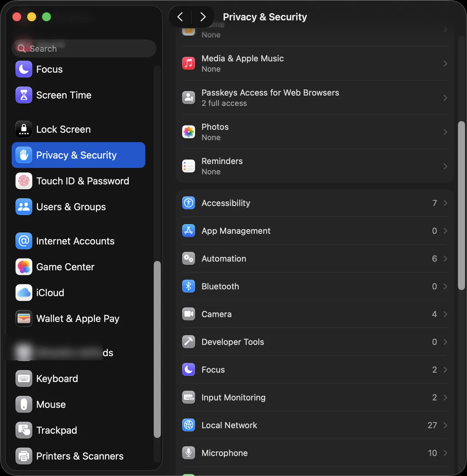The width and height of the screenshot is (467, 476).
Task: Click the Keyboard icon in sidebar
Action: tap(24, 379)
